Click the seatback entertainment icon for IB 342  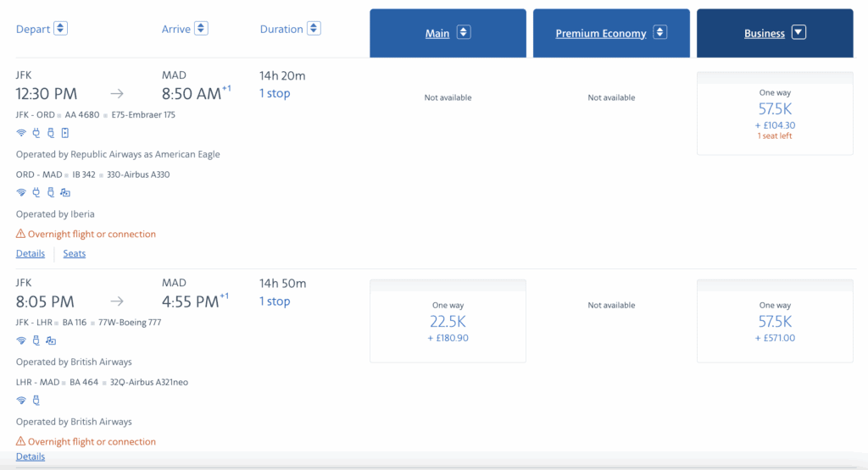pyautogui.click(x=65, y=192)
